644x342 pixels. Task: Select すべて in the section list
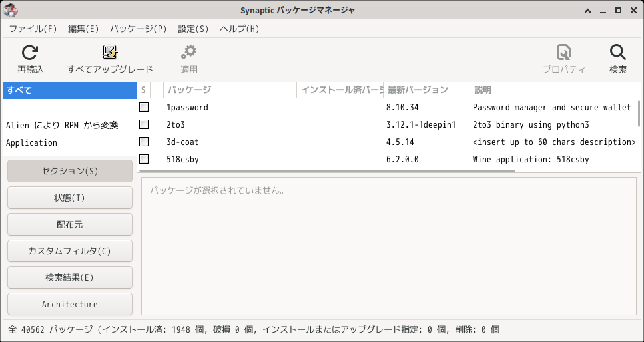click(70, 90)
